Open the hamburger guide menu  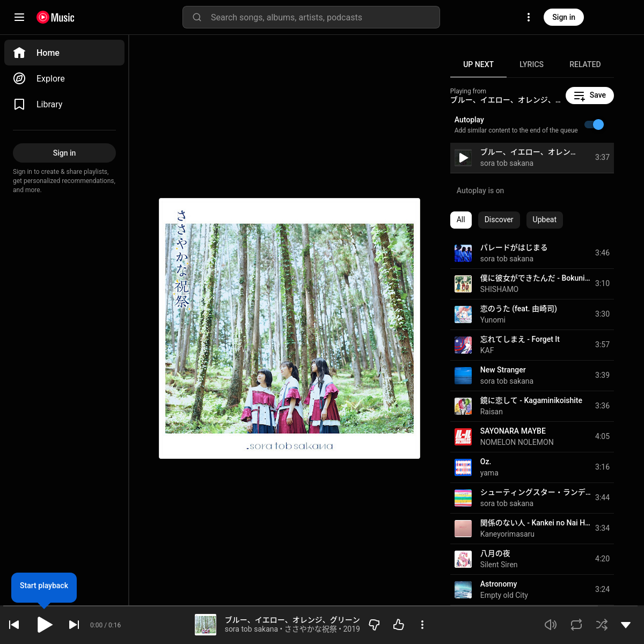pos(19,17)
